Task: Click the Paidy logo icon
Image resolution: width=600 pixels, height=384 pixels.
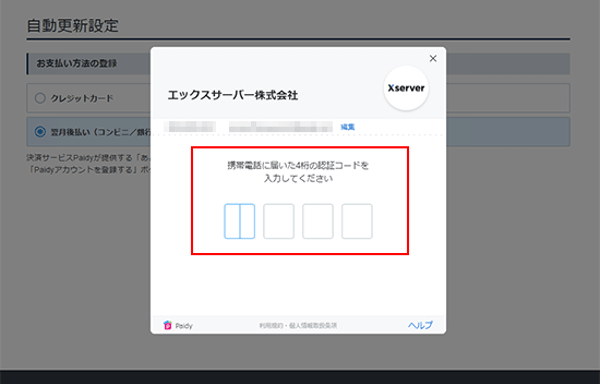Action: 167,325
